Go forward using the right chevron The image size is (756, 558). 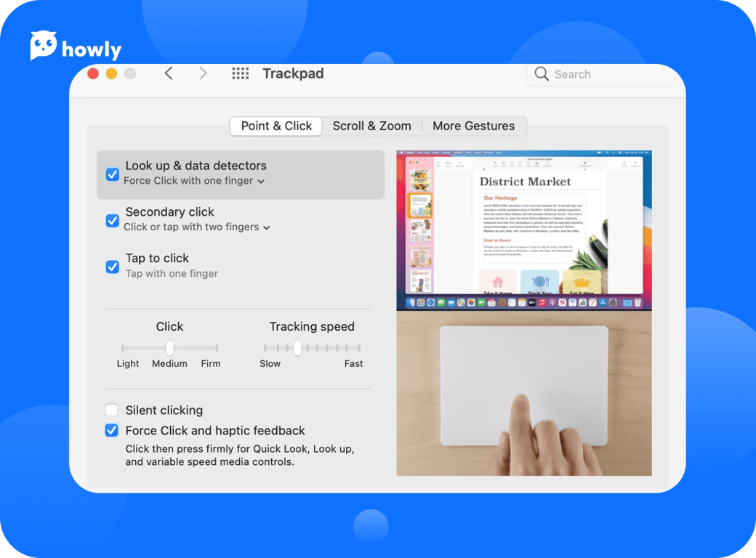(203, 73)
